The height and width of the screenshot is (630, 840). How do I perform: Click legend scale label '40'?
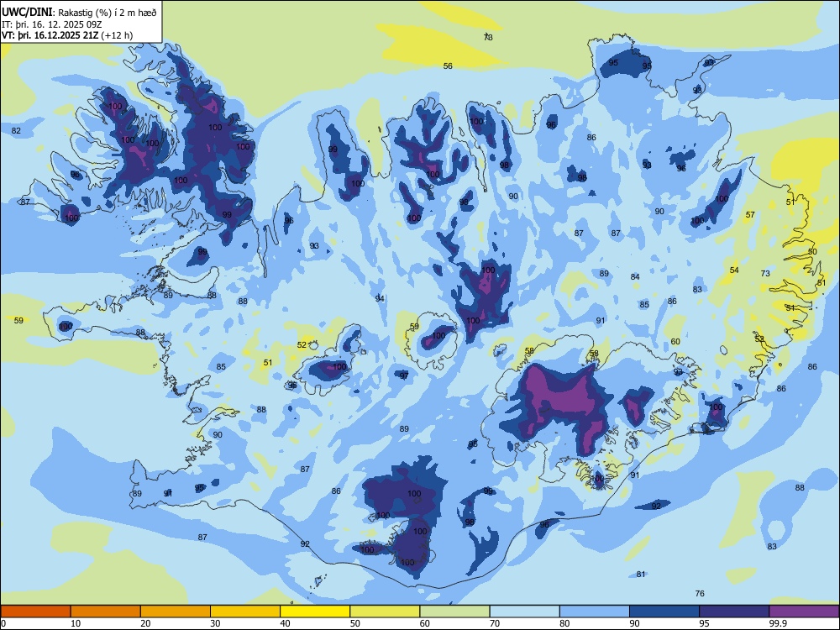tap(286, 623)
